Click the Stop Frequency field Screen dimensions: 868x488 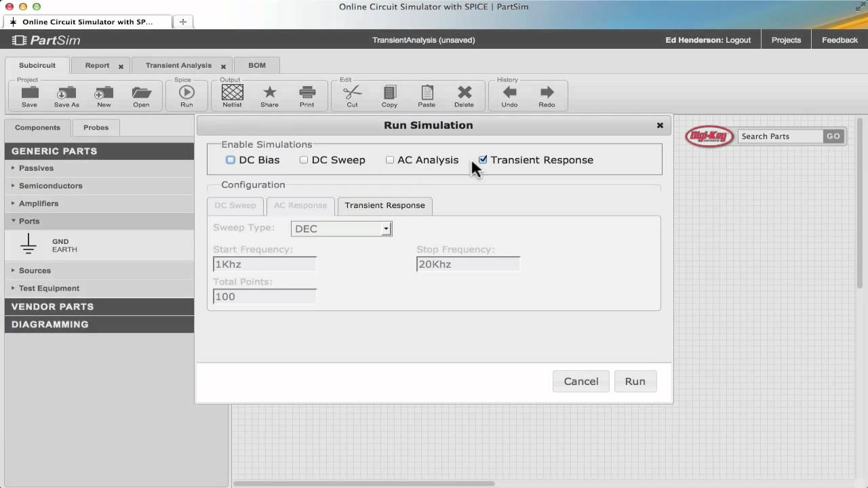[x=469, y=264]
